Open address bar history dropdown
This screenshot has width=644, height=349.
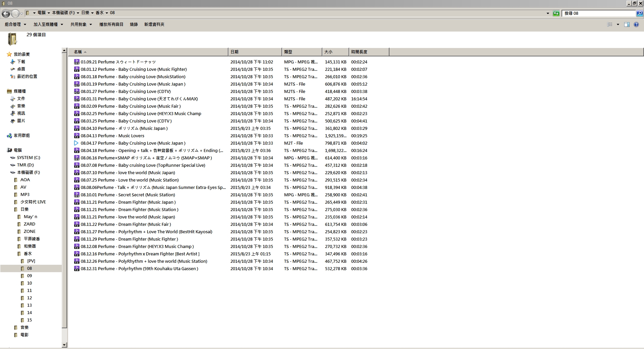coord(548,13)
